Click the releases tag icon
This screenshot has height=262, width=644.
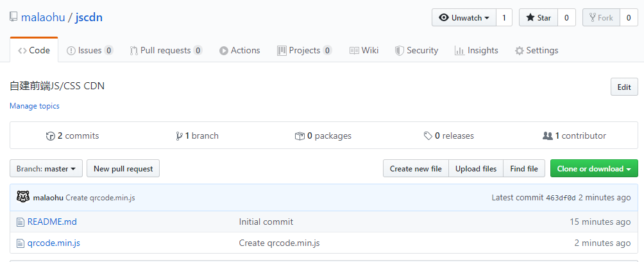tap(428, 136)
